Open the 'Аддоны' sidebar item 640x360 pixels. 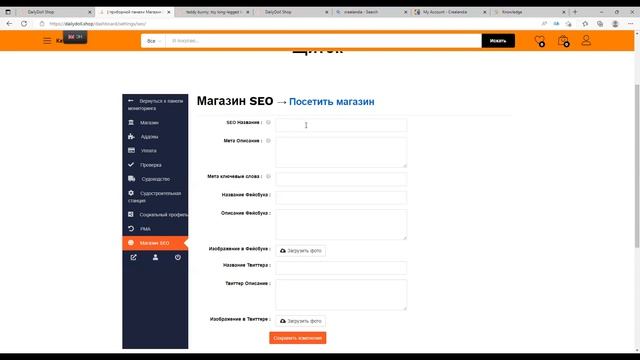click(155, 137)
